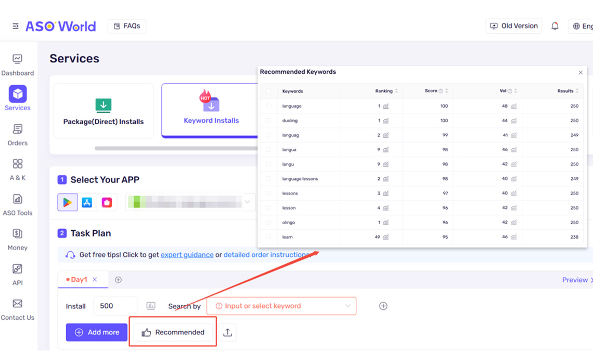
Task: Click the Recommended button
Action: (x=173, y=332)
